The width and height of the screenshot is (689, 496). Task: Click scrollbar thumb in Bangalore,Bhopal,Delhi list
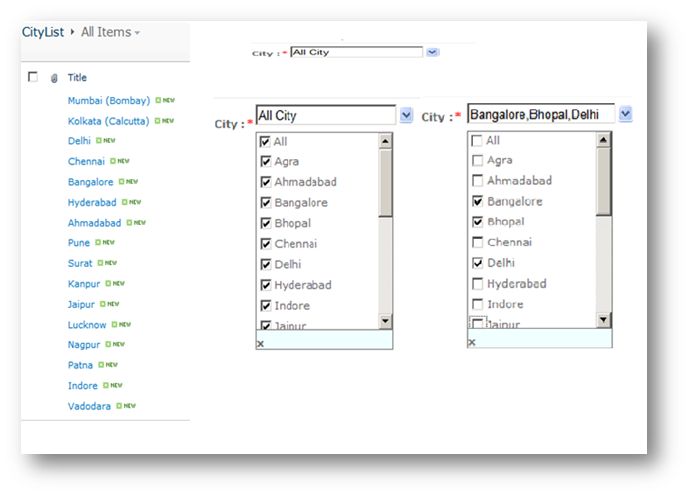click(603, 181)
